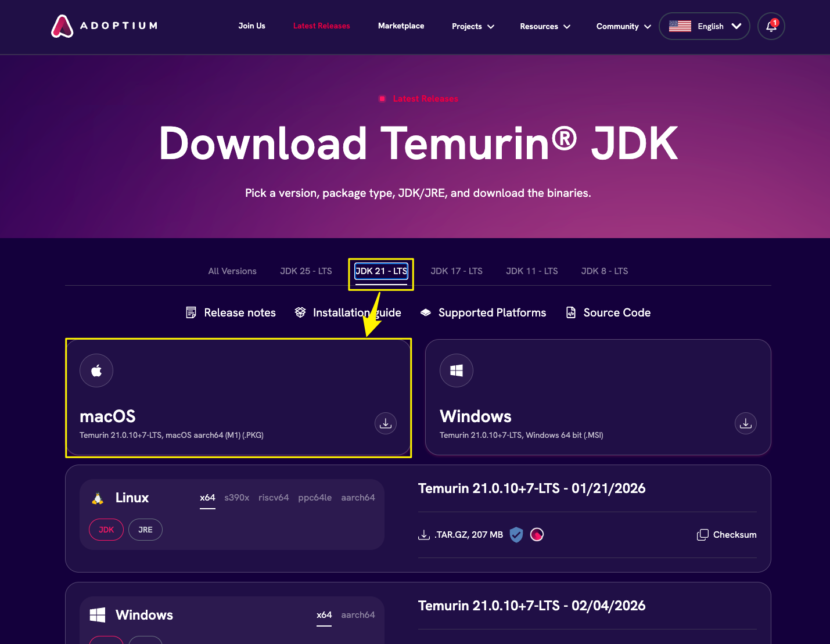Screen dimensions: 830x644
Task: Choose Linux riscv64 architecture
Action: tap(274, 498)
